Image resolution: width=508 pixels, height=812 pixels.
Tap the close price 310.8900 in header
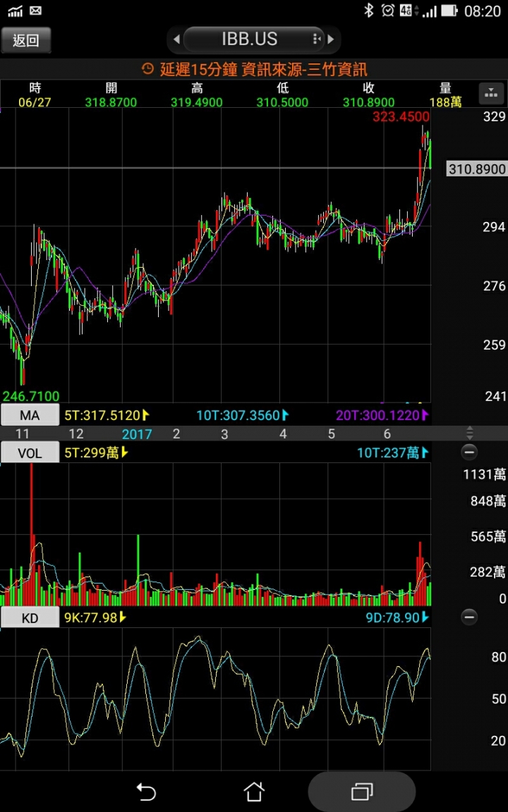368,102
